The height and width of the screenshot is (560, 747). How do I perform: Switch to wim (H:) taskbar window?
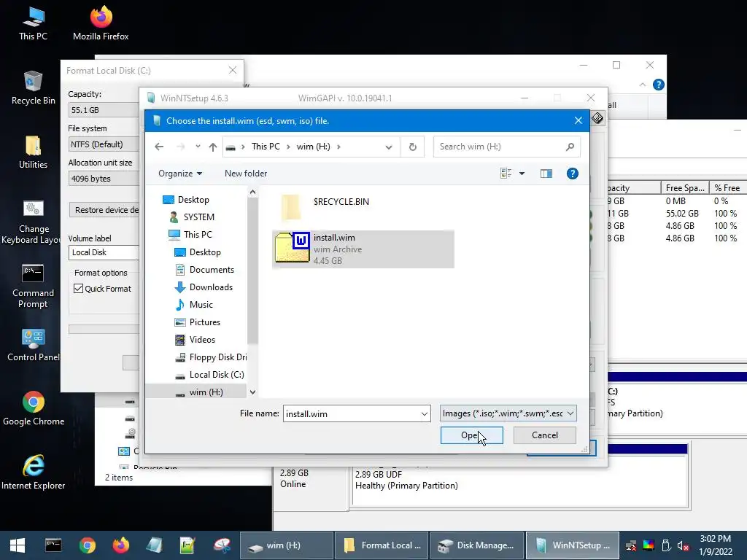click(286, 545)
